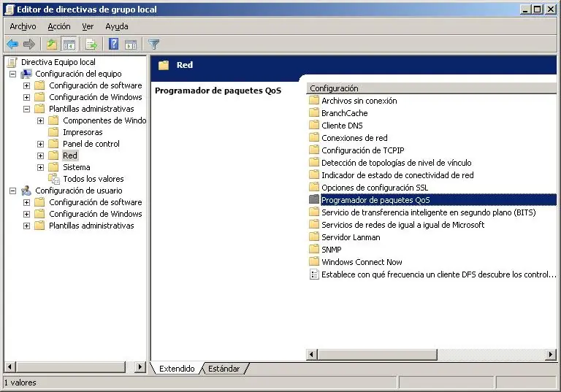The width and height of the screenshot is (561, 392).
Task: Click the Export list toolbar icon
Action: [x=91, y=45]
